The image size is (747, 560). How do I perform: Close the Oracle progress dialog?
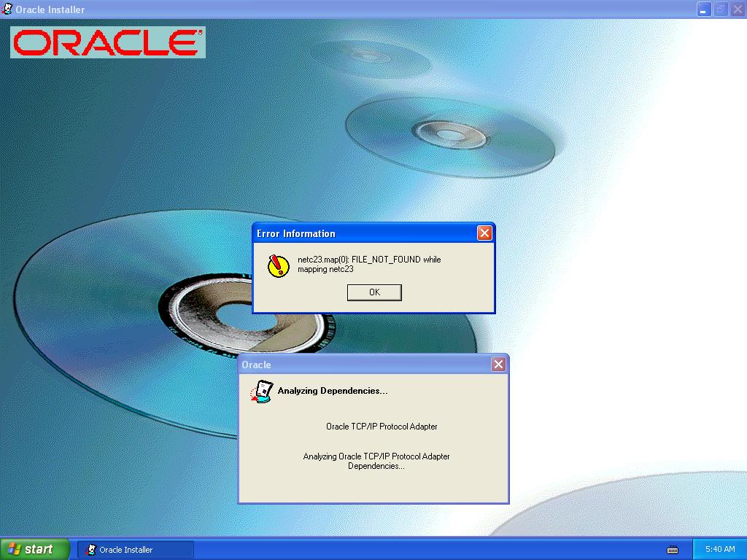point(498,365)
